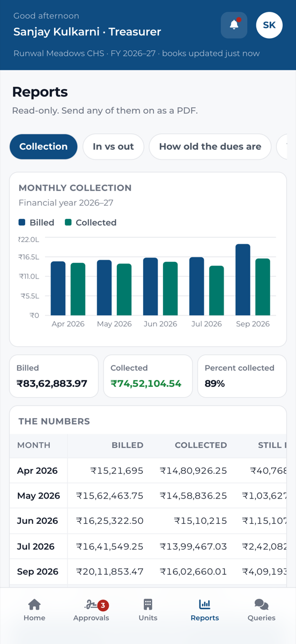
Task: Sort by COLLECTED column header
Action: tap(201, 445)
